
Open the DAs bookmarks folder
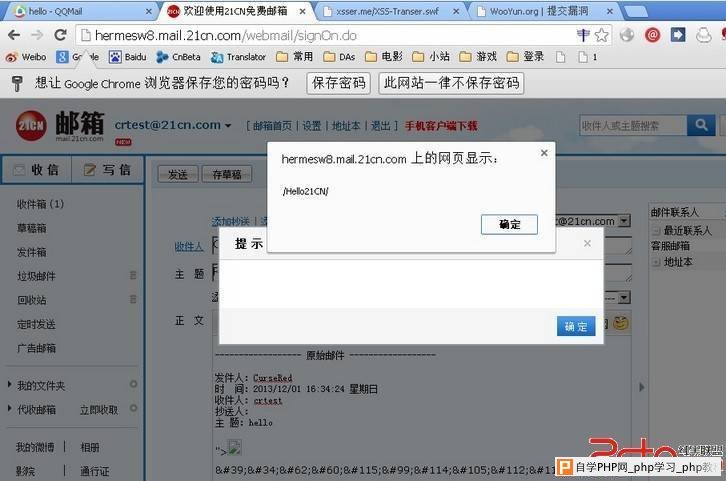[x=339, y=56]
